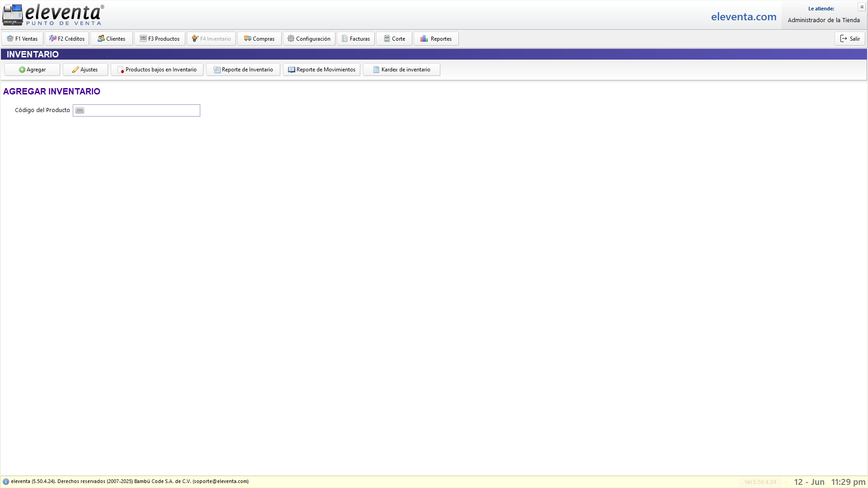Open the eleventa.com link
This screenshot has height=488, width=868.
click(744, 17)
